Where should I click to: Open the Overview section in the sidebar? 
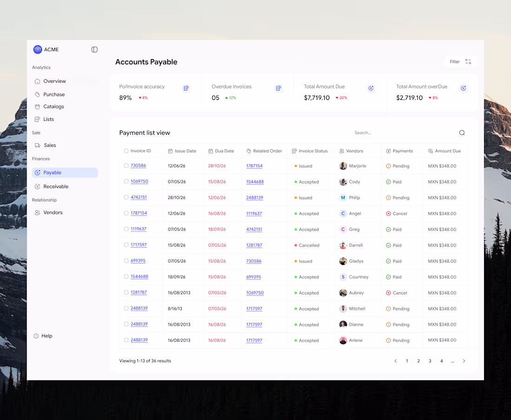(x=54, y=81)
